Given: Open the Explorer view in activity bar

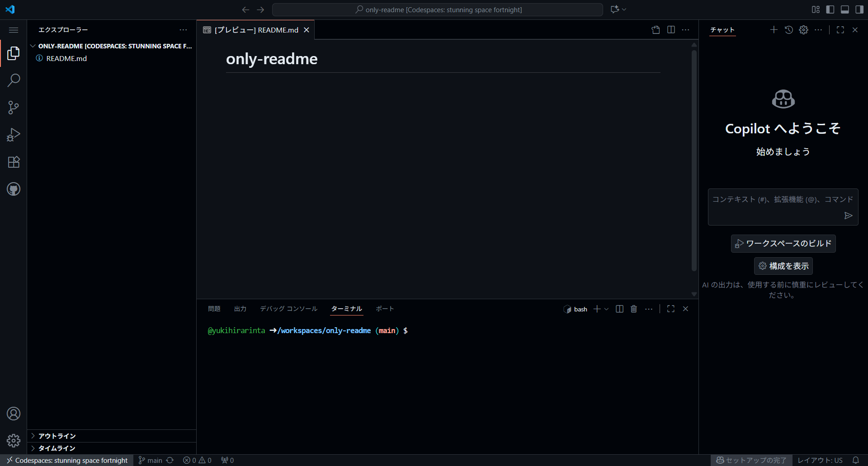Looking at the screenshot, I should click(14, 53).
